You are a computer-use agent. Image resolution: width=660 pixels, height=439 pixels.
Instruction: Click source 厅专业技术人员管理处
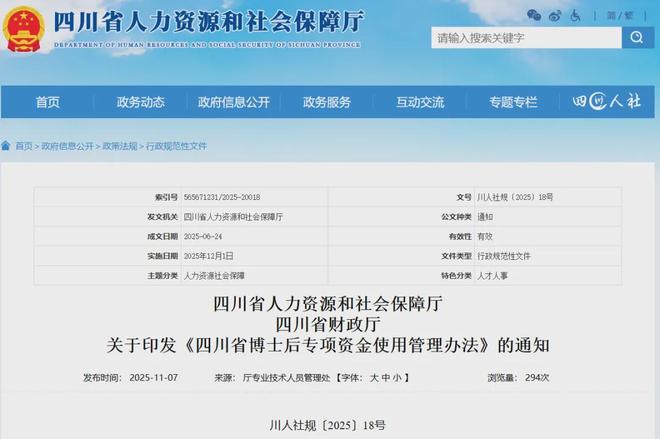pos(286,378)
